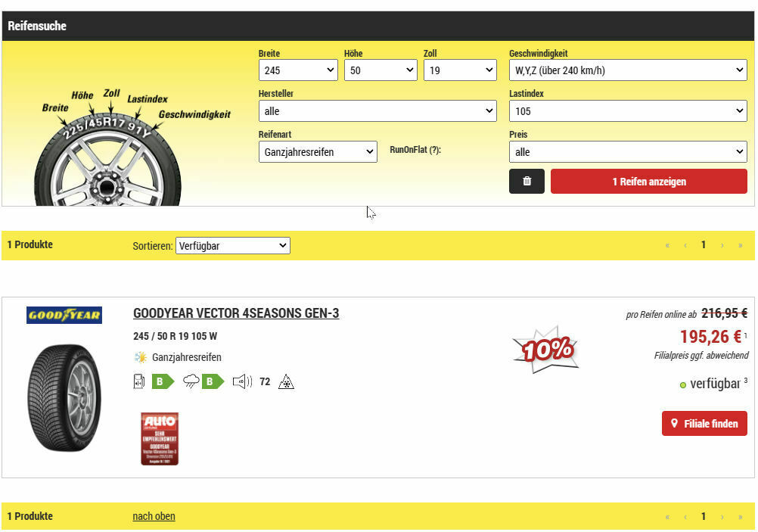Open the Sortieren dropdown set to Verfügbar
The image size is (758, 532).
pos(232,246)
